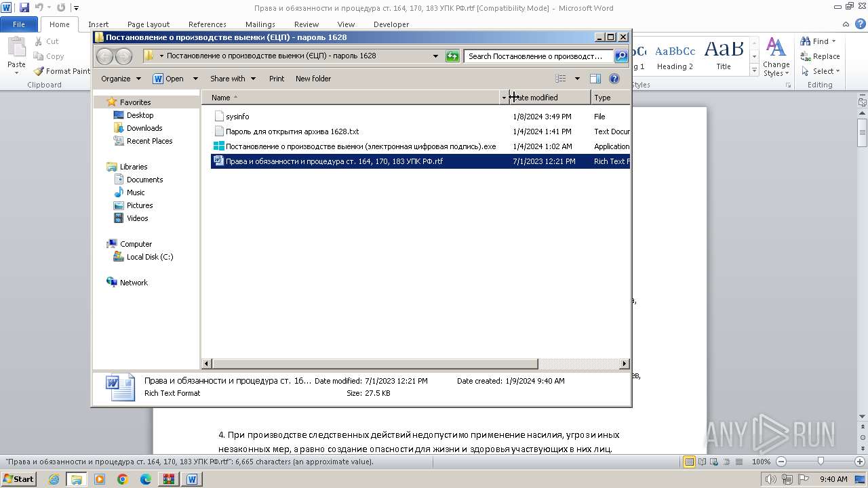
Task: Click Replace in Editing group
Action: coord(820,56)
